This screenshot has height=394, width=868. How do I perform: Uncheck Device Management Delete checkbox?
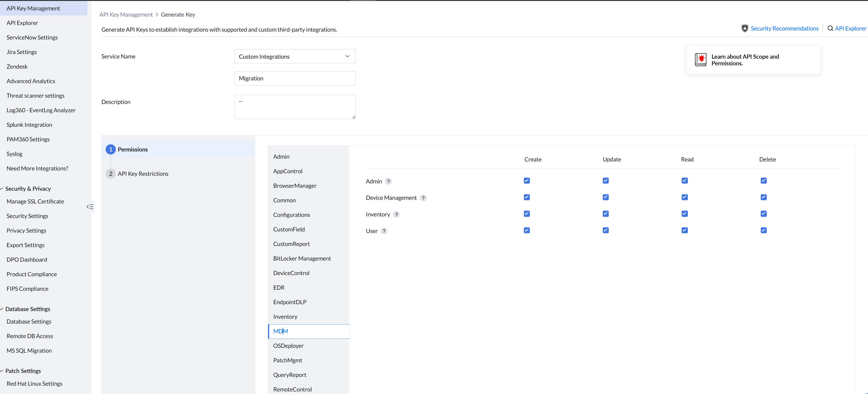pos(764,197)
